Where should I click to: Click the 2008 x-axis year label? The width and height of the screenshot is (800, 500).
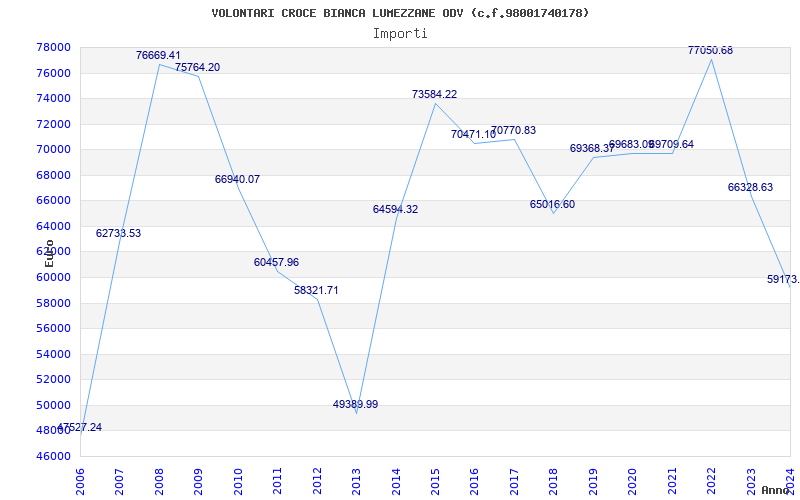pos(159,482)
